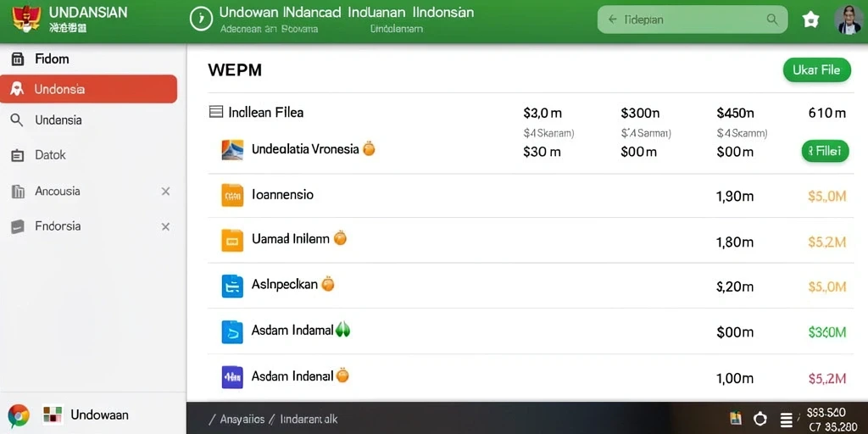Viewport: 868px width, 434px height.
Task: Open the hamburger menu icon in status bar
Action: [x=787, y=419]
